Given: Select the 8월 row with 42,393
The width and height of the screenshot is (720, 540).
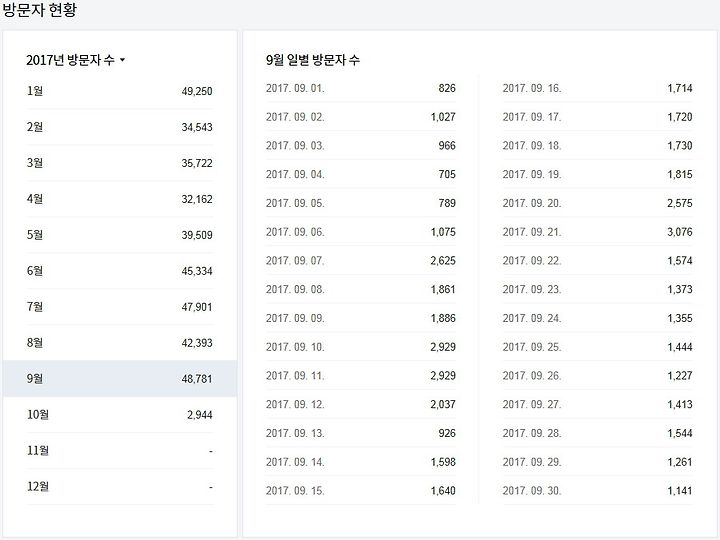Looking at the screenshot, I should [x=119, y=343].
